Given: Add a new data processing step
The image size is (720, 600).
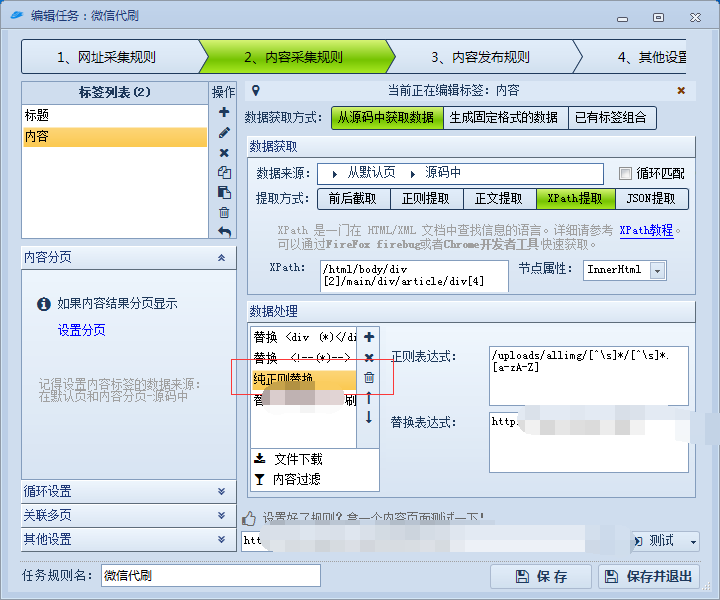Looking at the screenshot, I should (368, 337).
